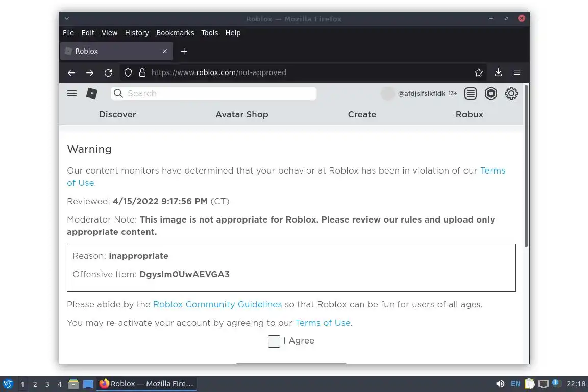Click the volume speaker tray icon
588x392 pixels.
point(500,384)
